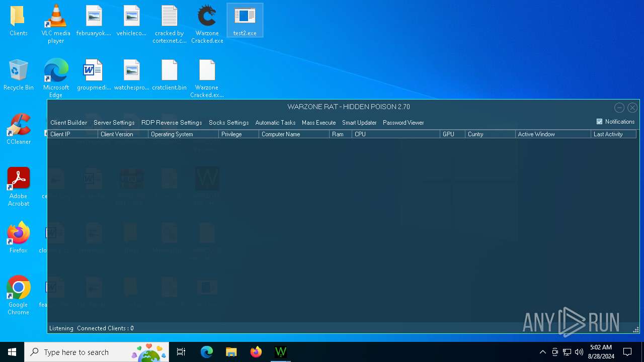The height and width of the screenshot is (362, 644).
Task: Select Google Chrome desktop shortcut
Action: click(x=18, y=295)
